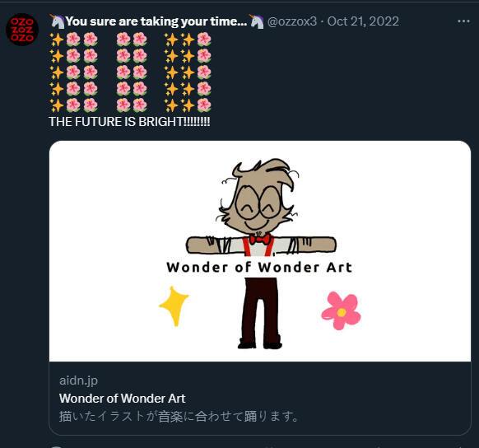The image size is (479, 448).
Task: Click the pink flower in the card image
Action: click(x=341, y=310)
